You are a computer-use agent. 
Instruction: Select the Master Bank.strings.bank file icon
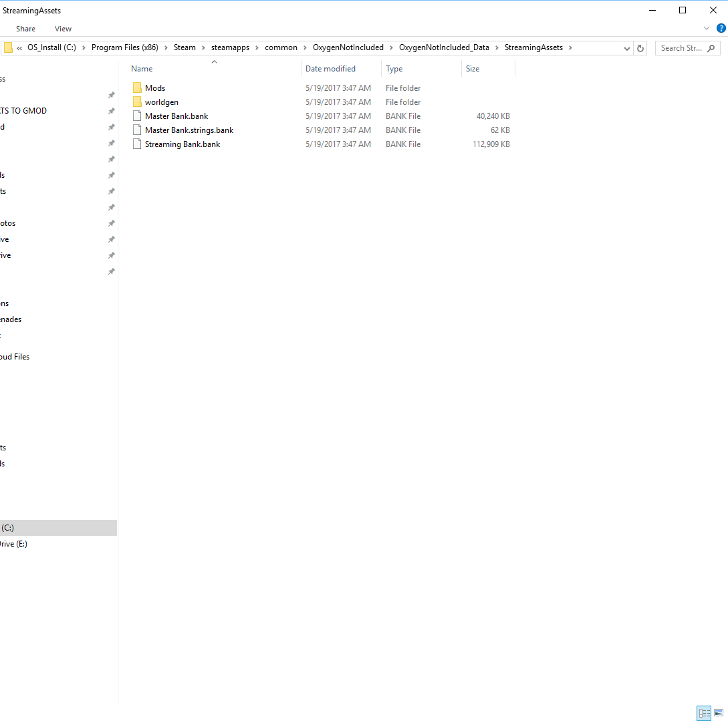[137, 130]
